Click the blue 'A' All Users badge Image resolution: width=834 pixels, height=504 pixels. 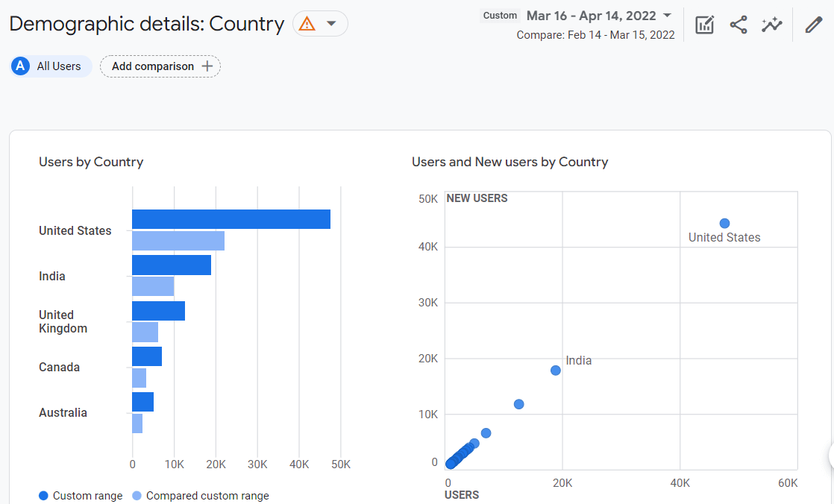click(x=21, y=66)
